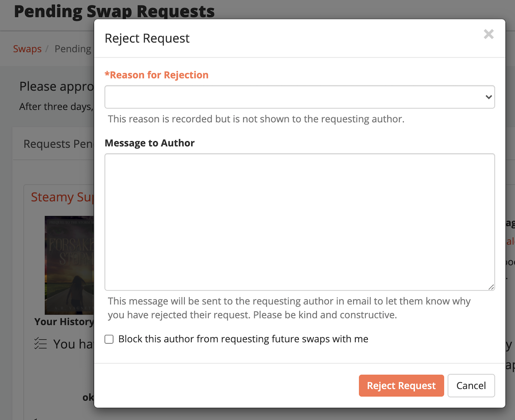Image resolution: width=515 pixels, height=420 pixels.
Task: Confirm rejection with the orange Reject Request button
Action: point(401,385)
